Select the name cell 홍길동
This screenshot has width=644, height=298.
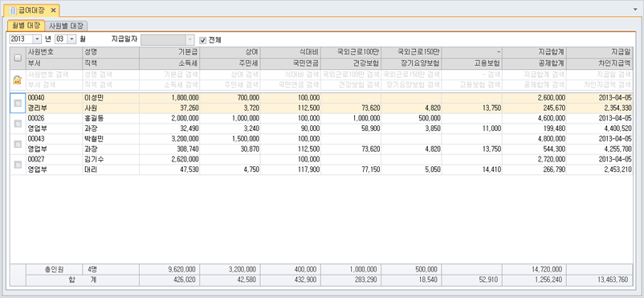[x=111, y=118]
